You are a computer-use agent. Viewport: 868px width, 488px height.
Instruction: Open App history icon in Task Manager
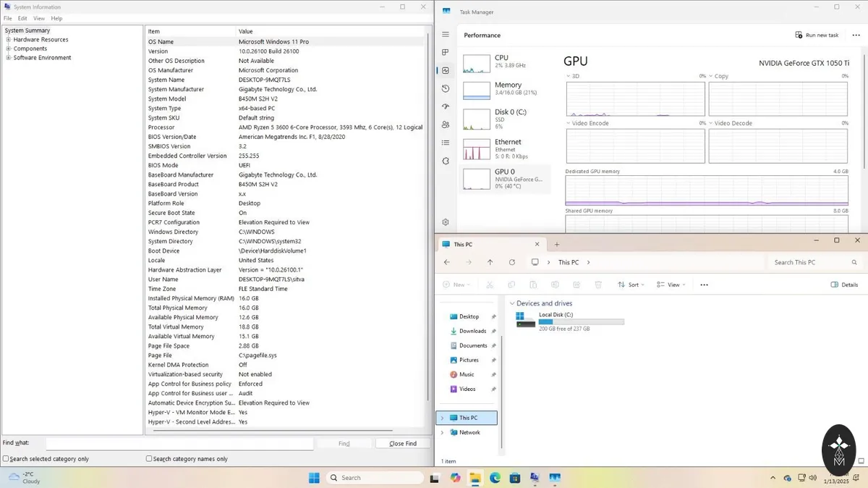[x=446, y=88]
